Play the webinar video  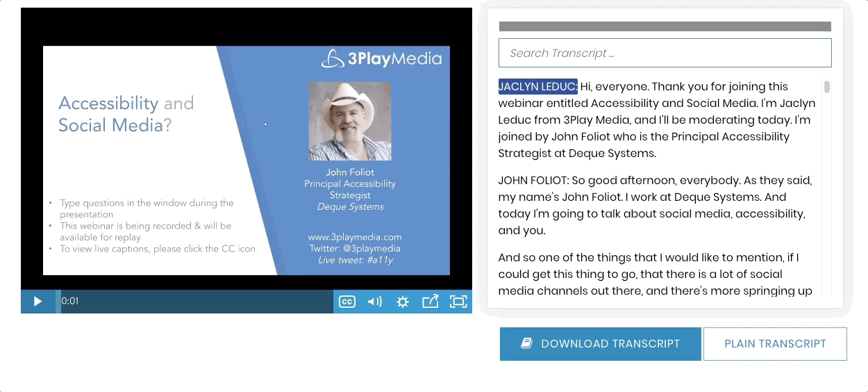(x=37, y=301)
